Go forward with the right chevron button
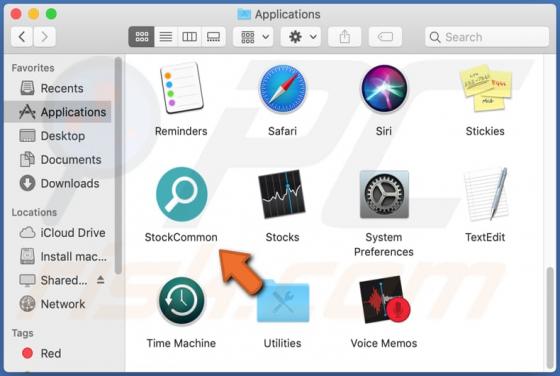The height and width of the screenshot is (376, 560). click(45, 37)
